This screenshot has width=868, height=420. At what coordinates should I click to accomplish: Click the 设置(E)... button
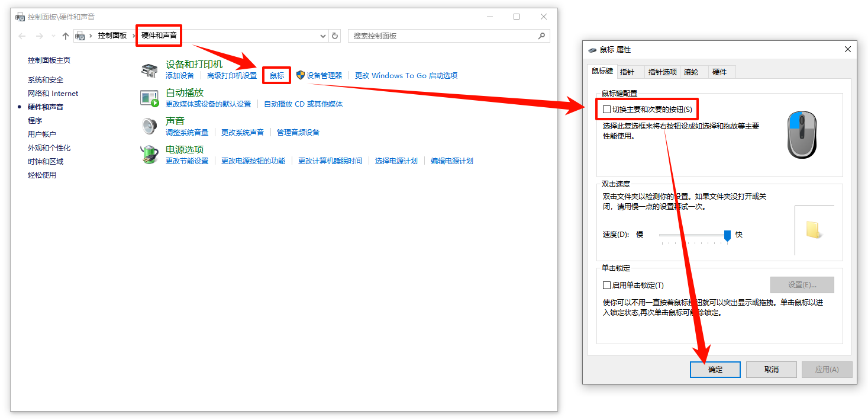(x=802, y=285)
